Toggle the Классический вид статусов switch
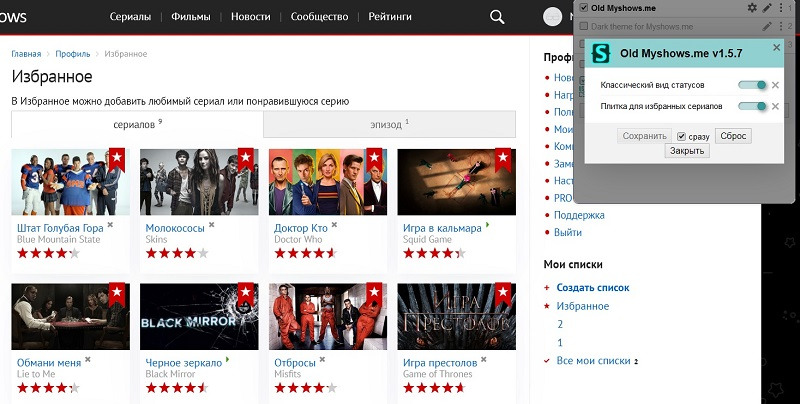 click(753, 85)
